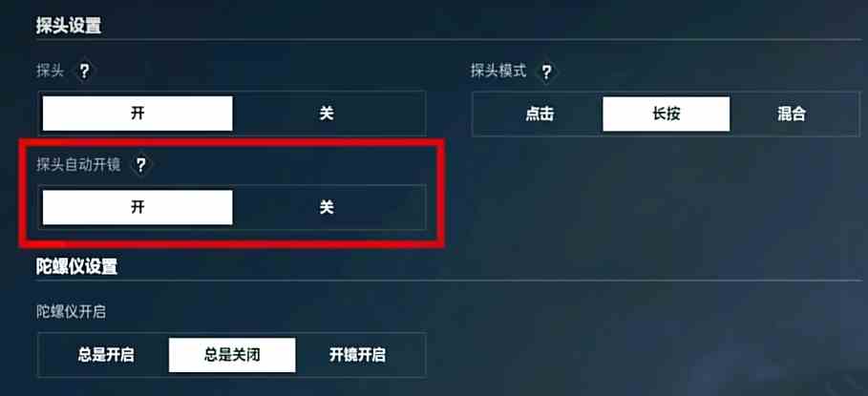
Task: Show the 探头模式 help question mark
Action: point(546,72)
